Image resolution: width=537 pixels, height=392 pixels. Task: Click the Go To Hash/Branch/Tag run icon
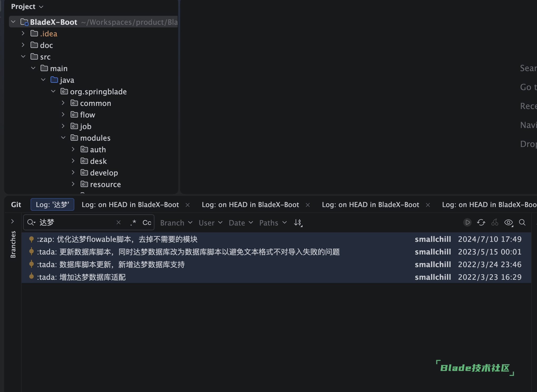tap(467, 223)
